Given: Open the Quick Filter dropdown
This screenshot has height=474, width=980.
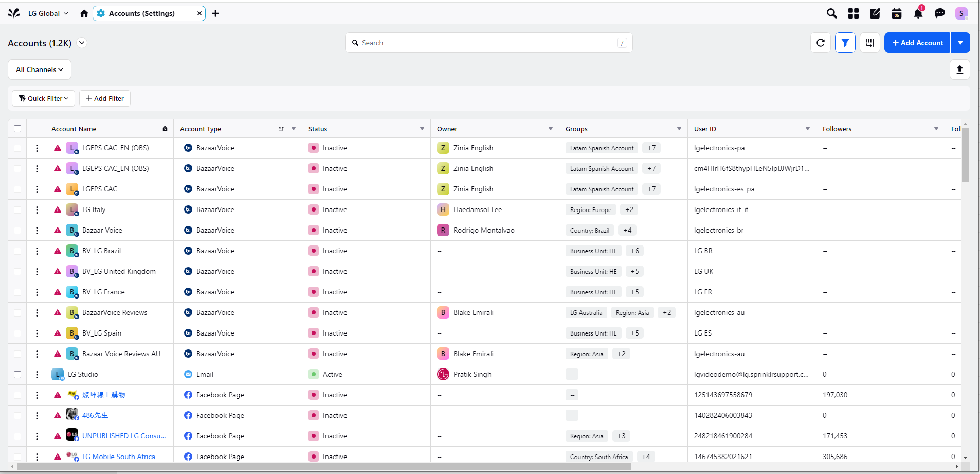Looking at the screenshot, I should click(x=44, y=98).
